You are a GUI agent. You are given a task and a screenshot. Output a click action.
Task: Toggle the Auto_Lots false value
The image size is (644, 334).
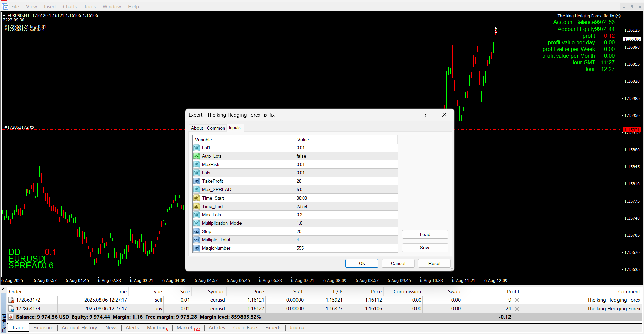pos(346,156)
